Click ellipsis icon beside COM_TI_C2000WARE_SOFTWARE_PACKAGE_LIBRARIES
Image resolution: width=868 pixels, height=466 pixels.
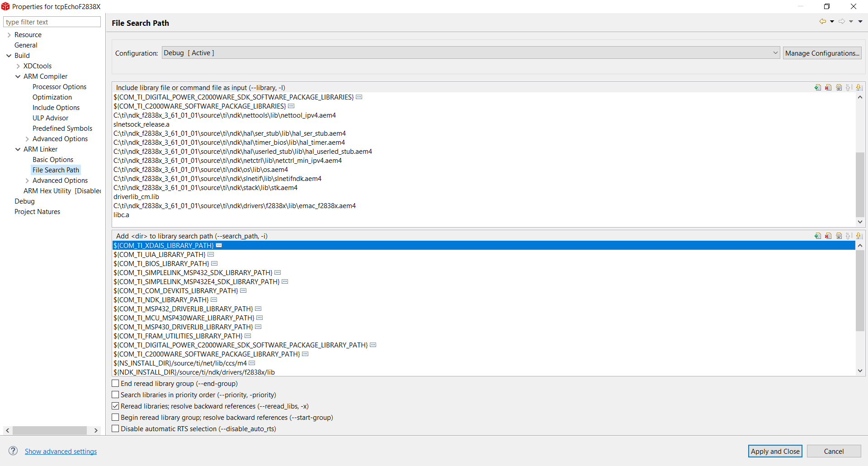291,106
